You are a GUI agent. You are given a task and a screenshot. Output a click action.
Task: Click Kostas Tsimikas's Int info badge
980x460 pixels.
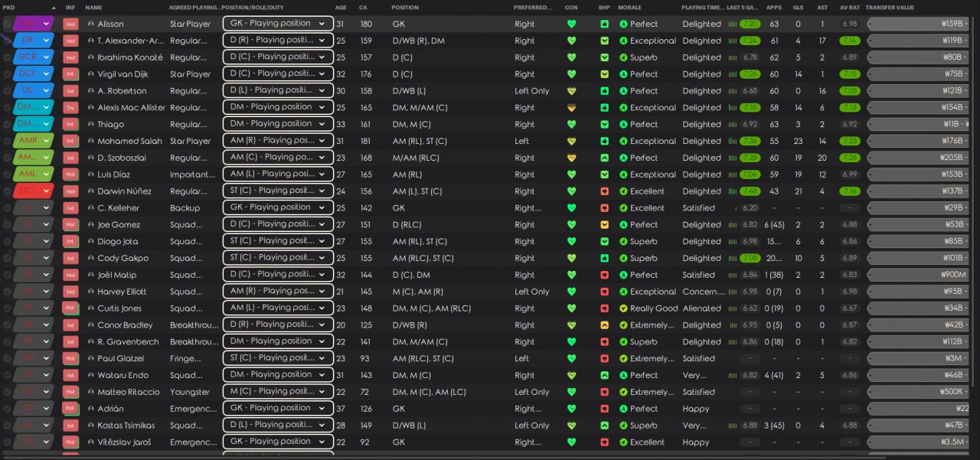click(x=70, y=426)
